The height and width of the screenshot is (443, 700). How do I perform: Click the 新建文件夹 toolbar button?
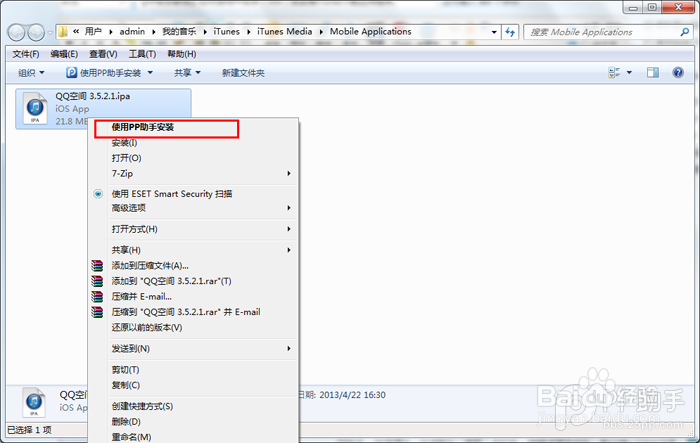click(243, 73)
